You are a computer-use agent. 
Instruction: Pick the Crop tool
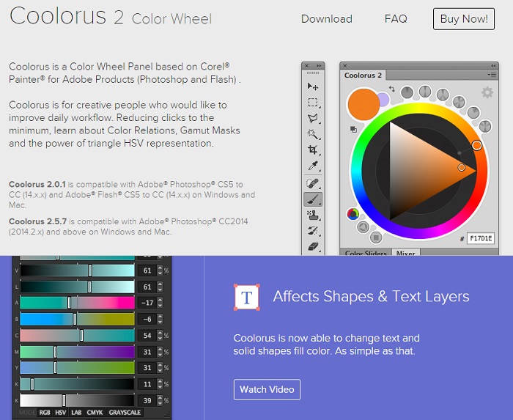[313, 150]
